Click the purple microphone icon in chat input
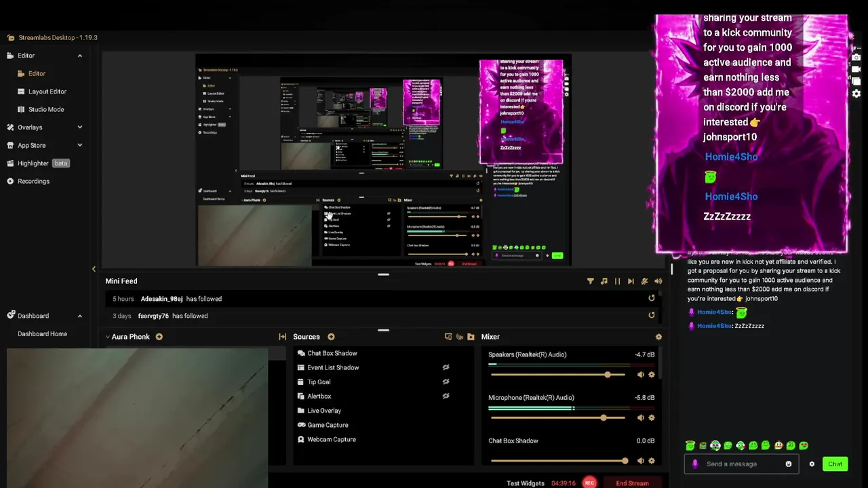This screenshot has width=868, height=488. click(695, 464)
